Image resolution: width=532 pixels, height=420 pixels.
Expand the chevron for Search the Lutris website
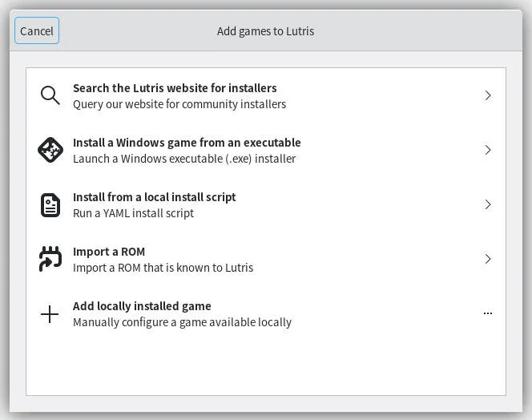[x=487, y=95]
